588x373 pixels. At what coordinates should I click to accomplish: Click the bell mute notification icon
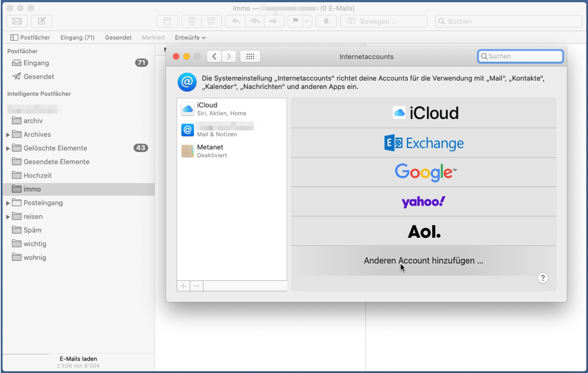tap(326, 21)
